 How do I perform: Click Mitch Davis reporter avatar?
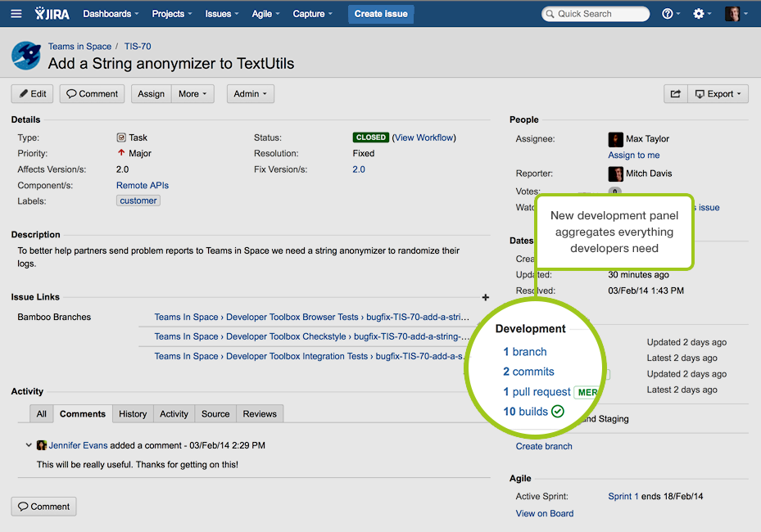coord(615,174)
